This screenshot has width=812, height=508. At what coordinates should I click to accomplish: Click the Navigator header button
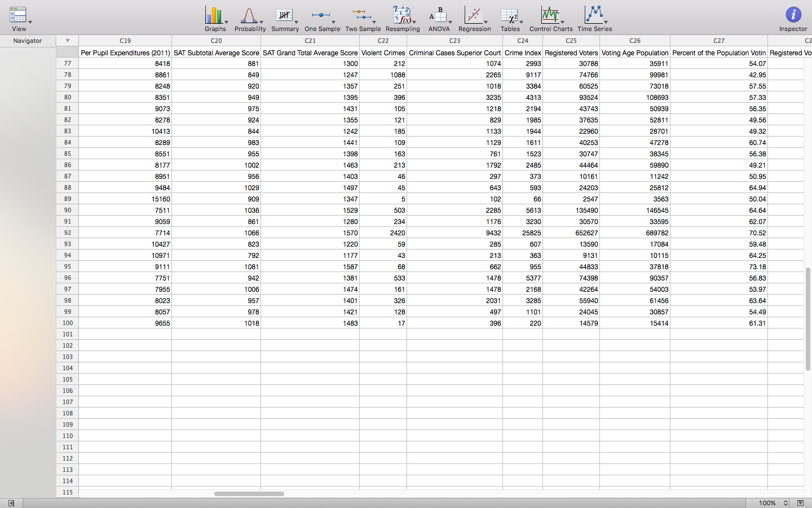click(28, 41)
